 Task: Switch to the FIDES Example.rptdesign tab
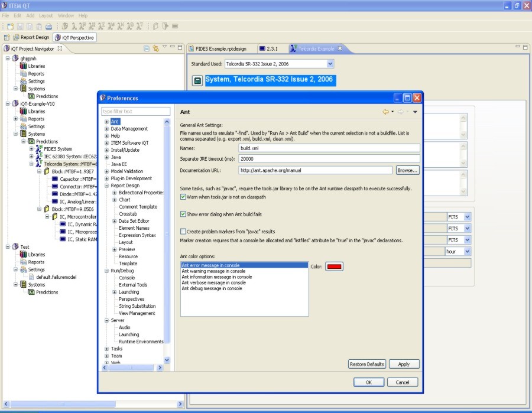click(219, 48)
